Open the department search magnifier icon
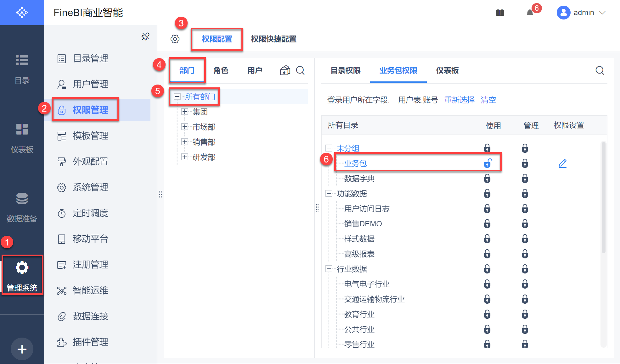The width and height of the screenshot is (620, 364). pos(300,70)
